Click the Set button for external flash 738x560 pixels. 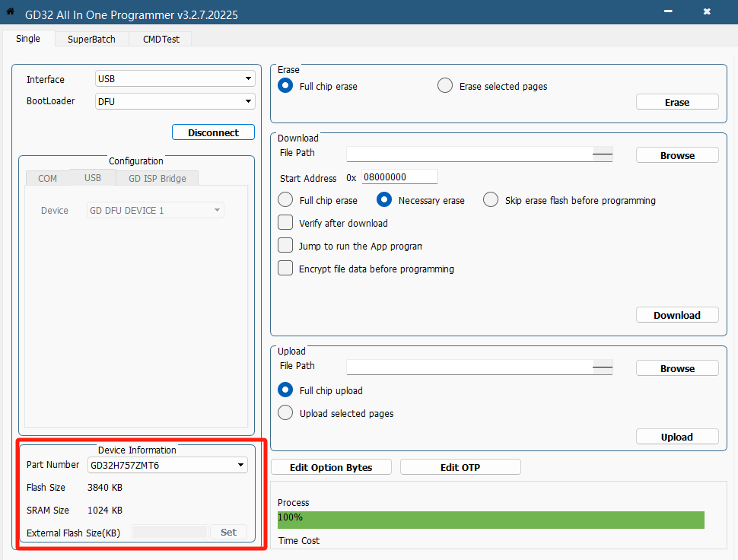(229, 533)
